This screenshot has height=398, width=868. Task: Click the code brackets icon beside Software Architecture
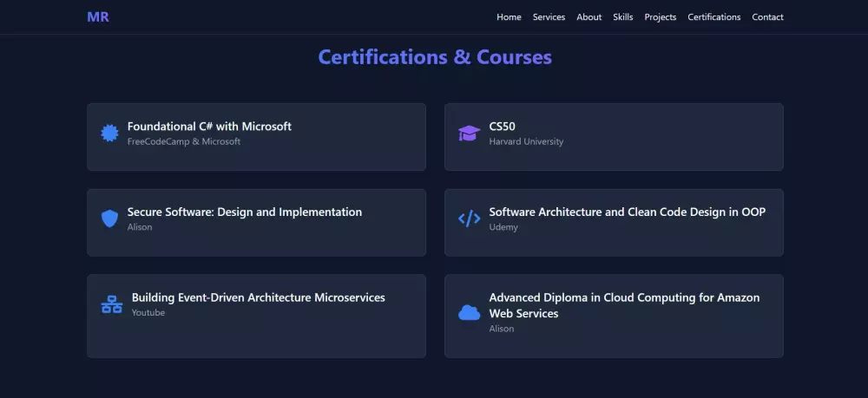tap(469, 219)
